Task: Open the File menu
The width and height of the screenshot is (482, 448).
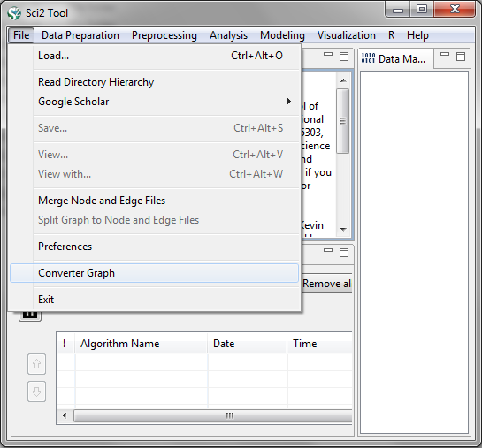Action: tap(21, 35)
